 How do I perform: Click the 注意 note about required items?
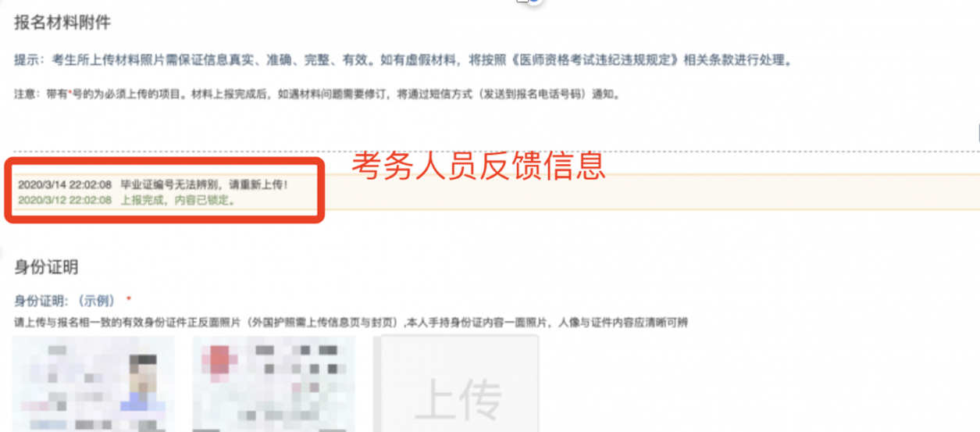[317, 95]
